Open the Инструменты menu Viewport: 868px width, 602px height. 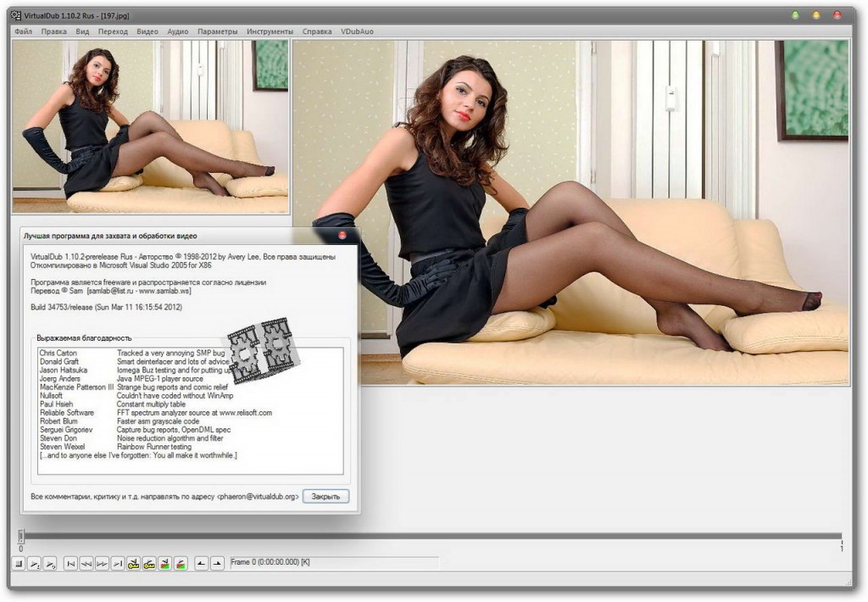pyautogui.click(x=270, y=31)
